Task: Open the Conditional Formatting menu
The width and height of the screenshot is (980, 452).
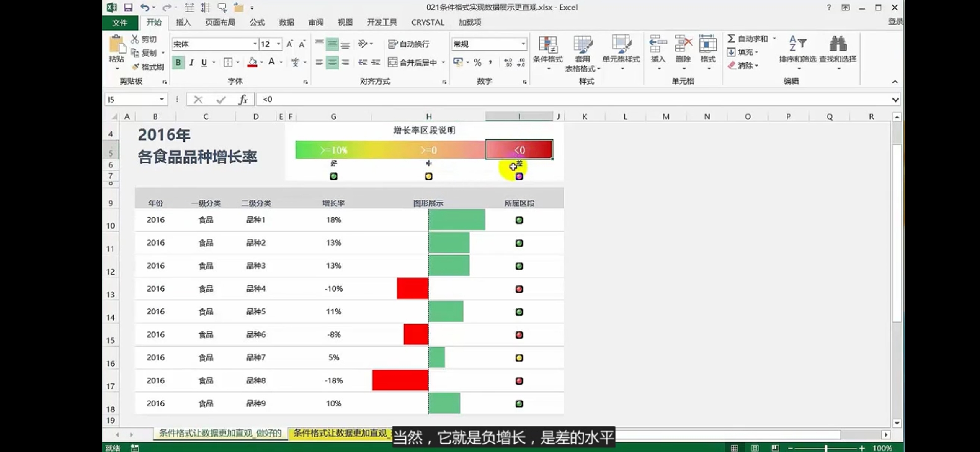Action: (547, 50)
